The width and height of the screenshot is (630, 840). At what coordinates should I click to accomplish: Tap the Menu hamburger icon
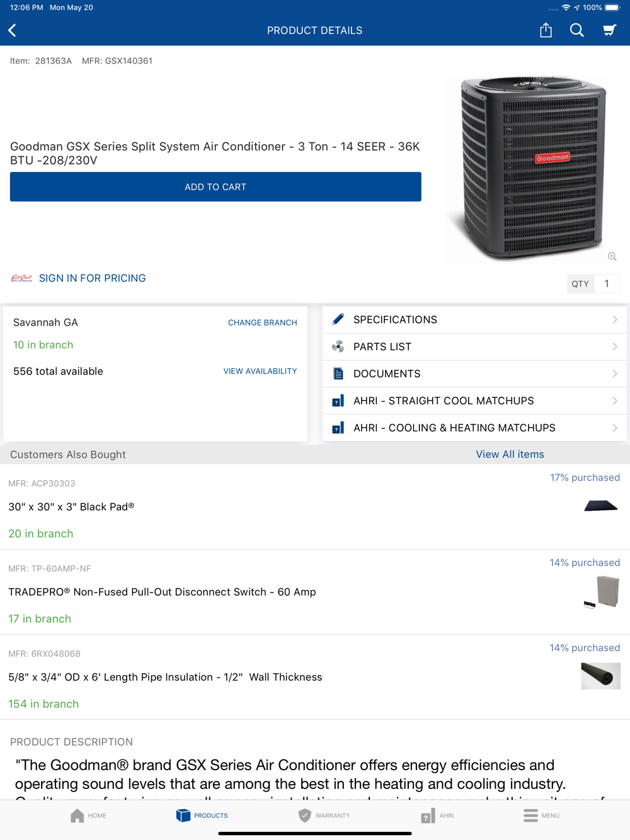point(530,815)
